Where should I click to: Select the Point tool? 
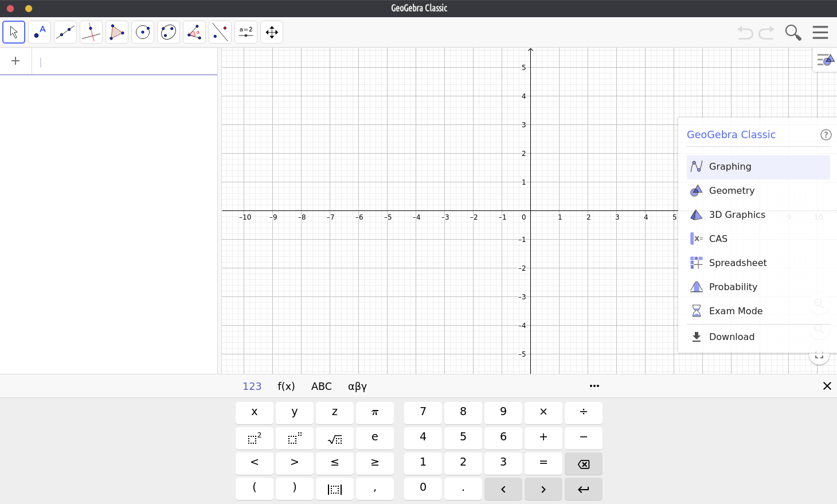pos(40,32)
